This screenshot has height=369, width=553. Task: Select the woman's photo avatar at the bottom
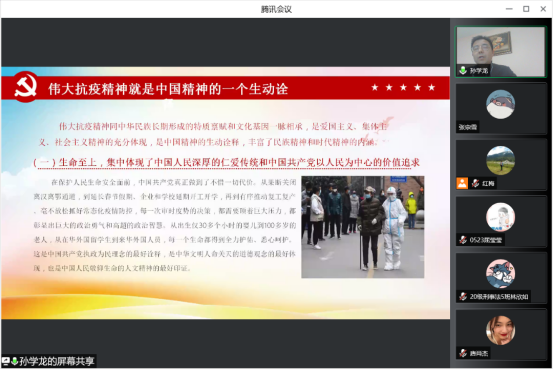pos(500,330)
